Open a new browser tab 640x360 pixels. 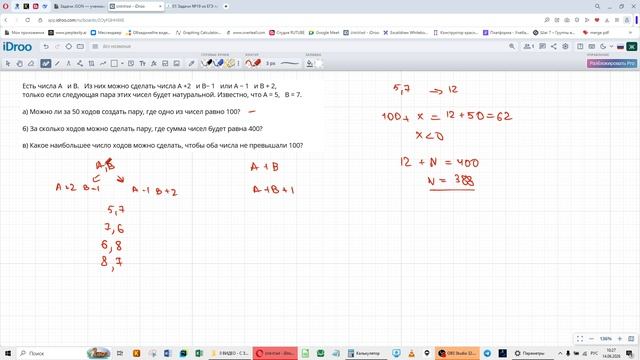pos(226,7)
